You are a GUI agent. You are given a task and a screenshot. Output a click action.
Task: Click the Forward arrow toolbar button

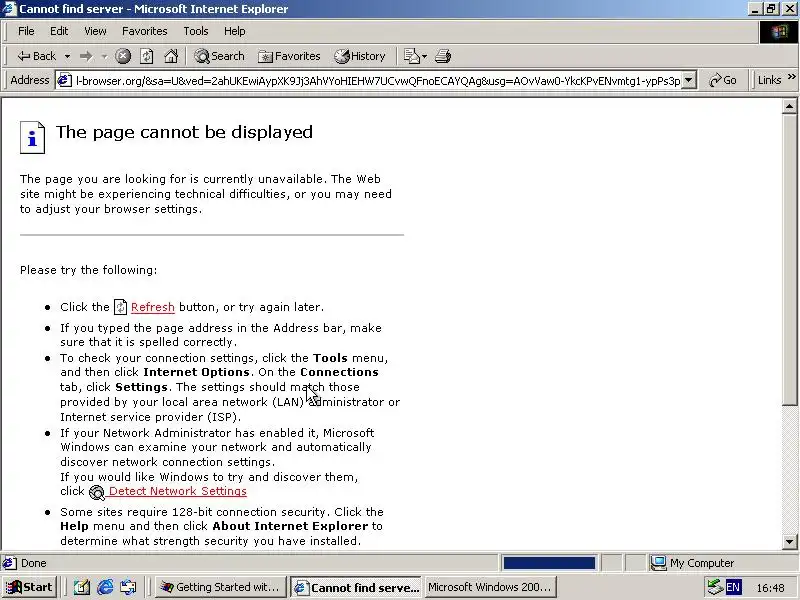click(86, 56)
